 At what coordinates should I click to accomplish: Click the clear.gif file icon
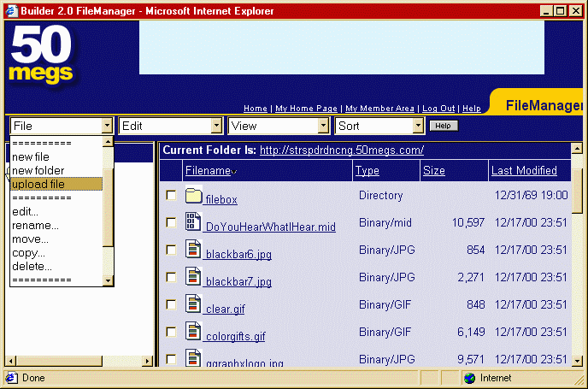coord(193,305)
